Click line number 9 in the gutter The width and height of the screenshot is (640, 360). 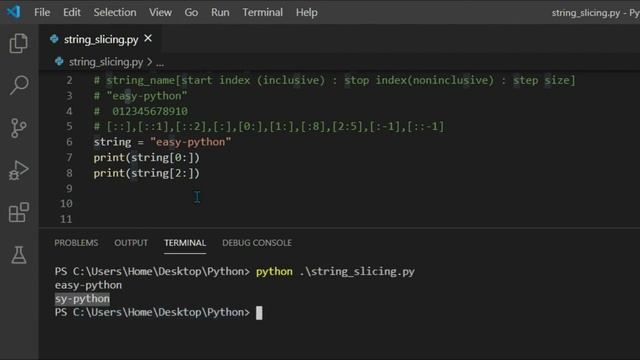(x=69, y=188)
